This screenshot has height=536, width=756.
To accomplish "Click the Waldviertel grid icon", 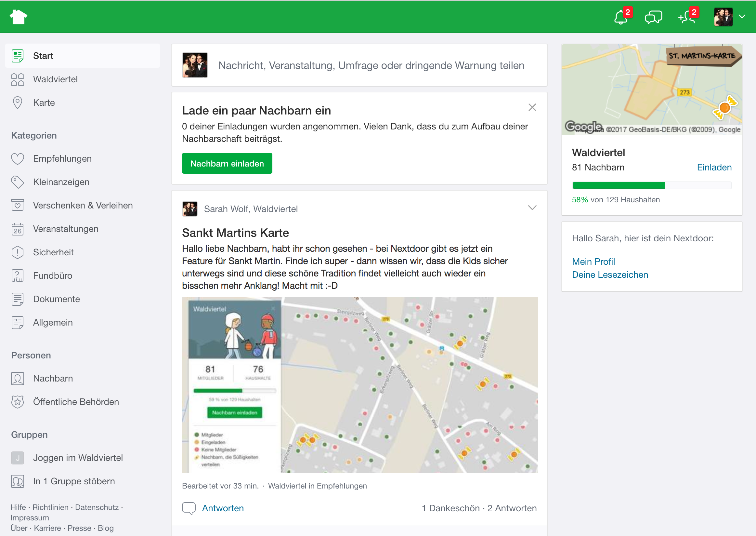I will tap(18, 79).
